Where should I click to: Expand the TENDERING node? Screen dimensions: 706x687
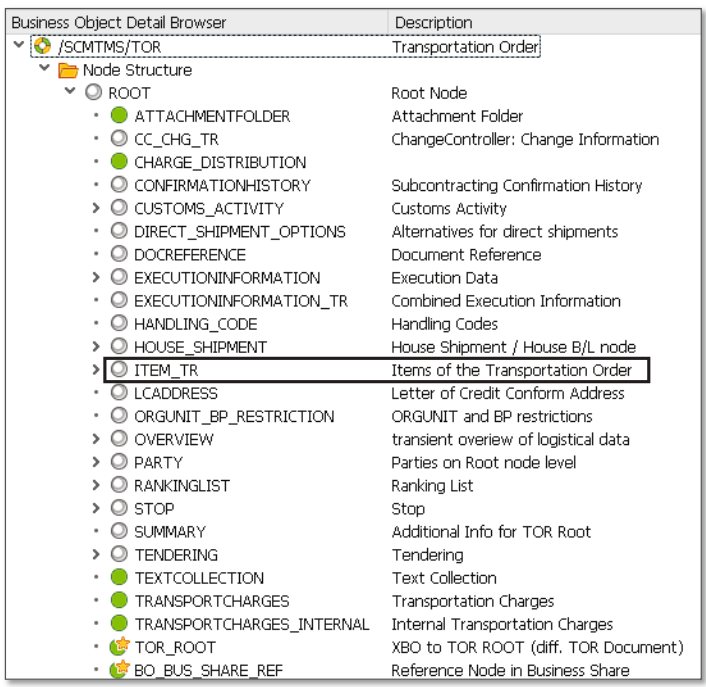96,555
